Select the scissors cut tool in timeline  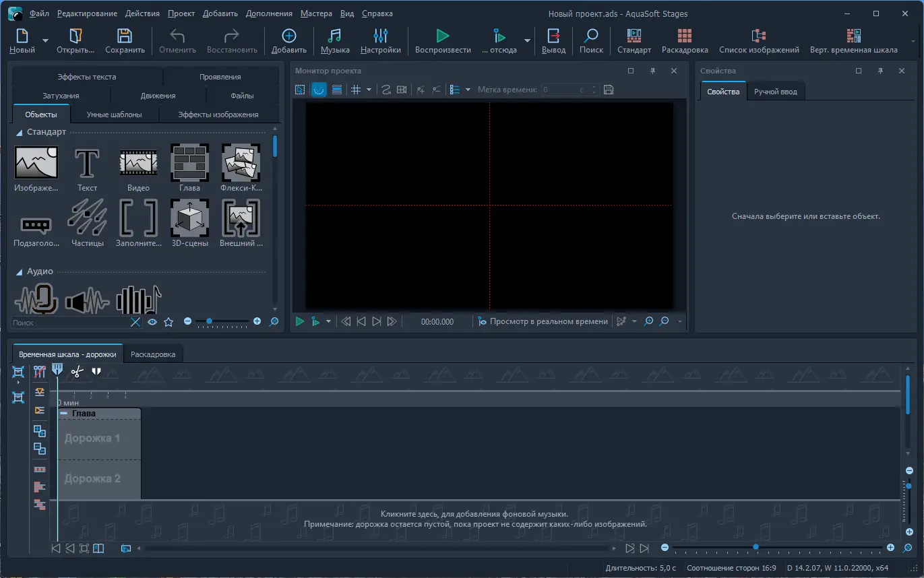click(x=77, y=371)
